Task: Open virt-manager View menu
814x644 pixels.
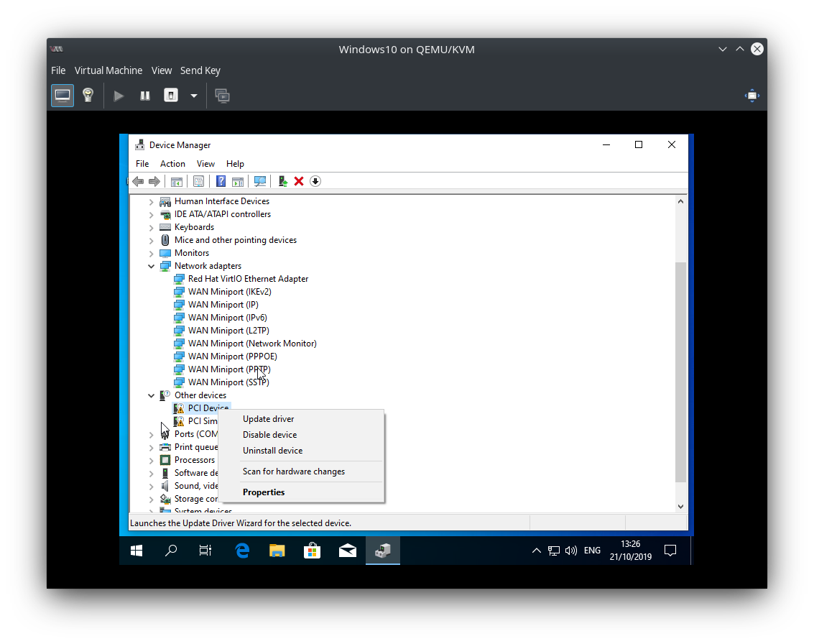Action: (x=162, y=70)
